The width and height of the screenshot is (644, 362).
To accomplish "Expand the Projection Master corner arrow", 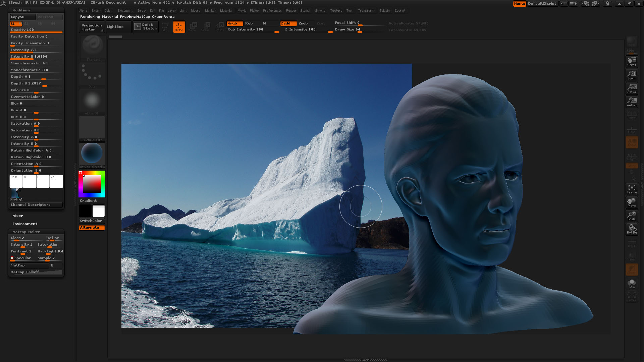I will pyautogui.click(x=102, y=31).
